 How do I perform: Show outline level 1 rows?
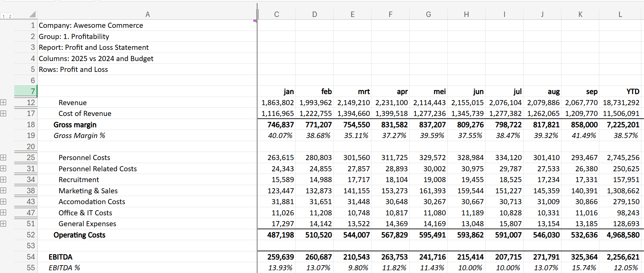coord(4,16)
